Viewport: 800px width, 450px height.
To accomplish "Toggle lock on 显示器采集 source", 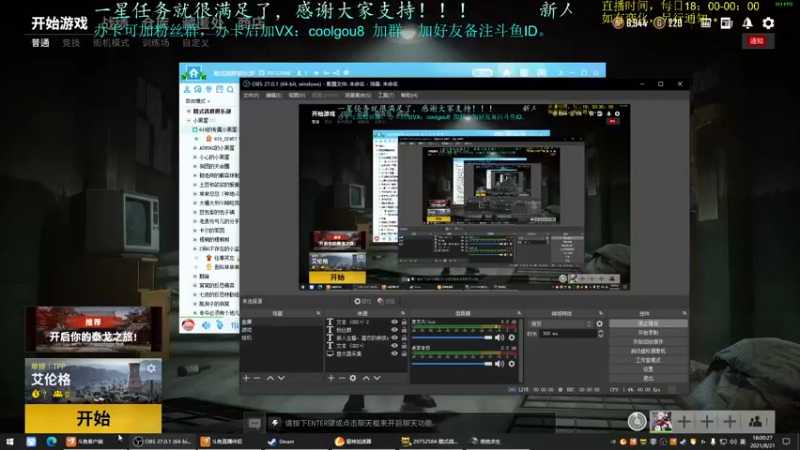I will click(404, 354).
